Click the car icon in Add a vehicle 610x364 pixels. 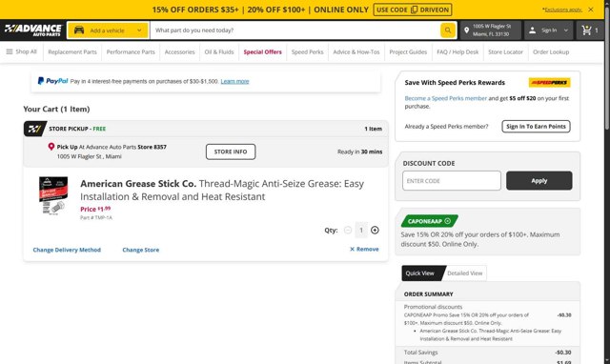coord(79,30)
